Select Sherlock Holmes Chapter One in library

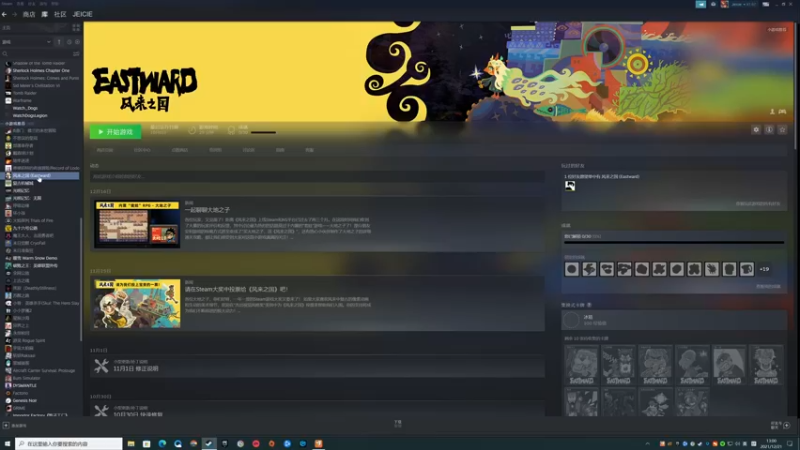coord(41,70)
